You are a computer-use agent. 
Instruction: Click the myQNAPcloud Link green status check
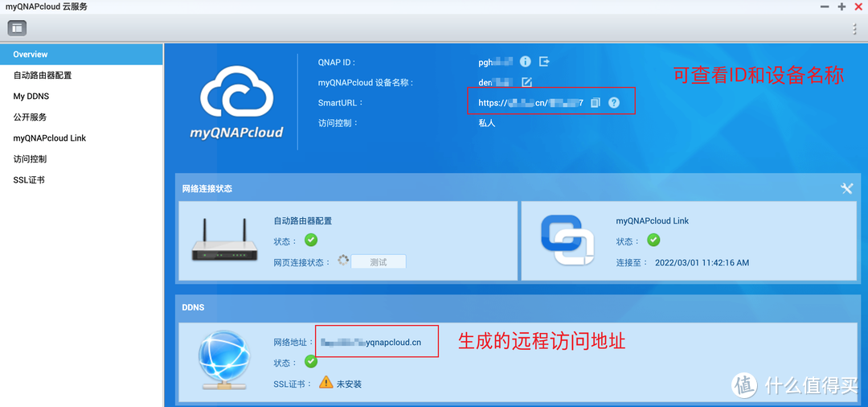point(653,240)
